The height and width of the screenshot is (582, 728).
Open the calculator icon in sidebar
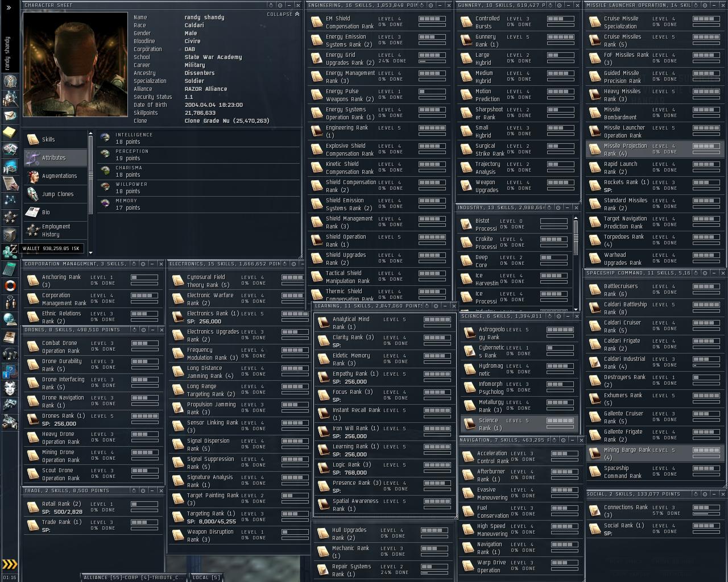click(x=10, y=268)
